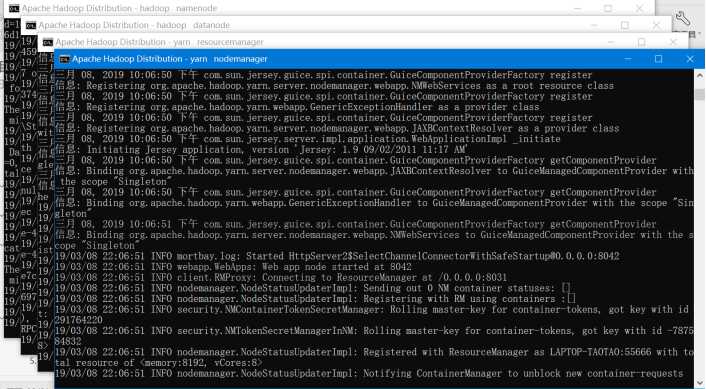
Task: Click the nodemanager vertical scrollbar thumb
Action: click(699, 95)
